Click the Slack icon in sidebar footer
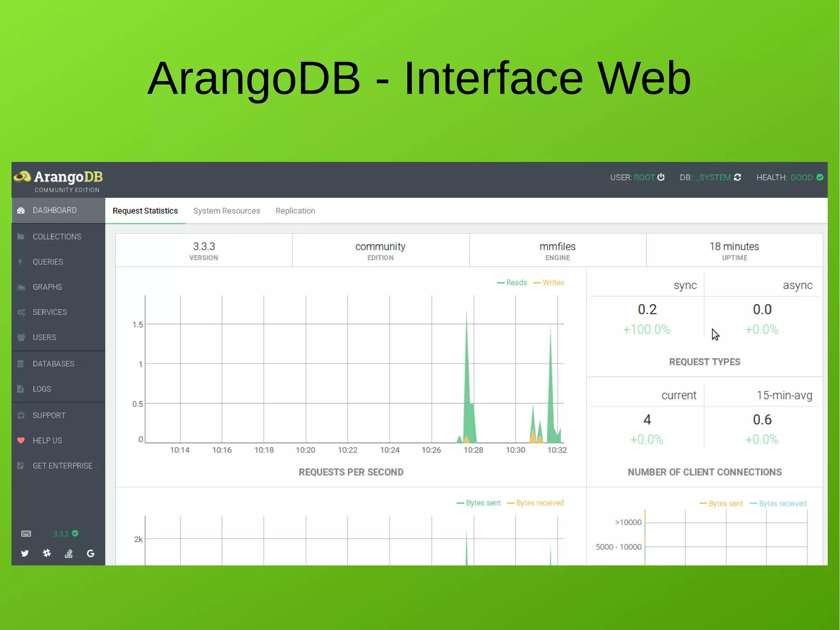 point(47,553)
